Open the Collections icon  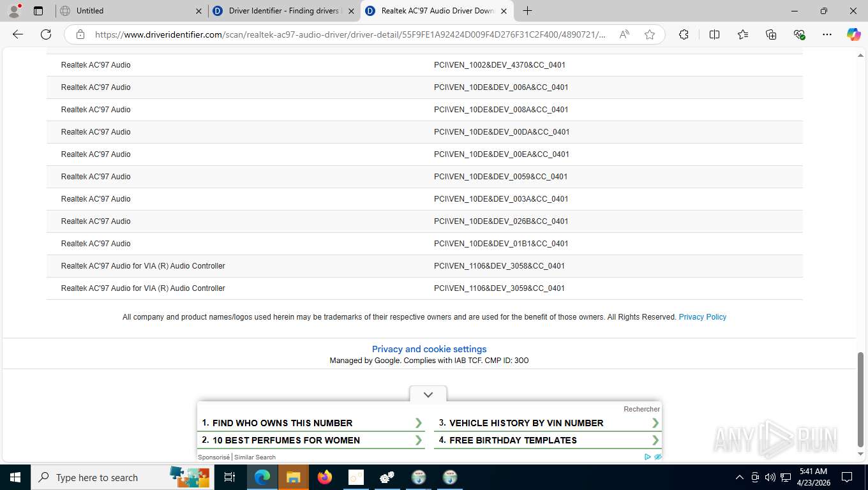[771, 34]
